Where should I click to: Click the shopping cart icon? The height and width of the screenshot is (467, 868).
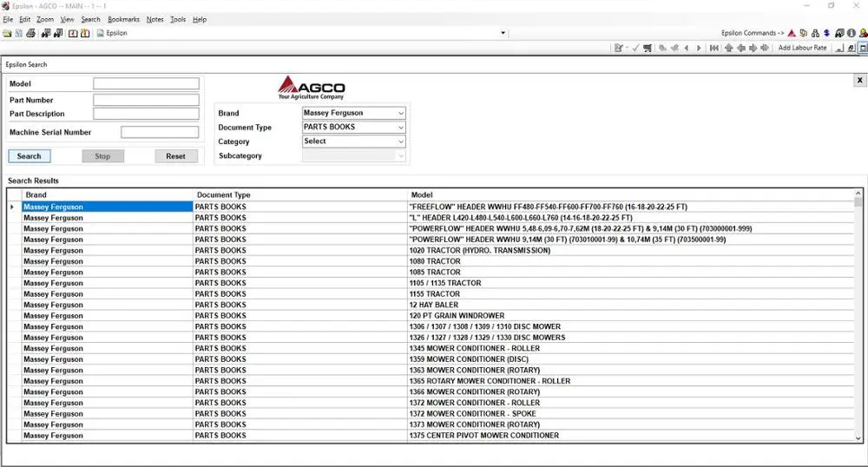point(648,48)
